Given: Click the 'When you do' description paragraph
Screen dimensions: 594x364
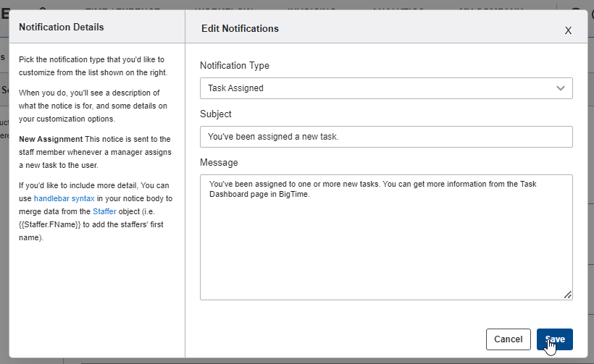Looking at the screenshot, I should pos(89,106).
